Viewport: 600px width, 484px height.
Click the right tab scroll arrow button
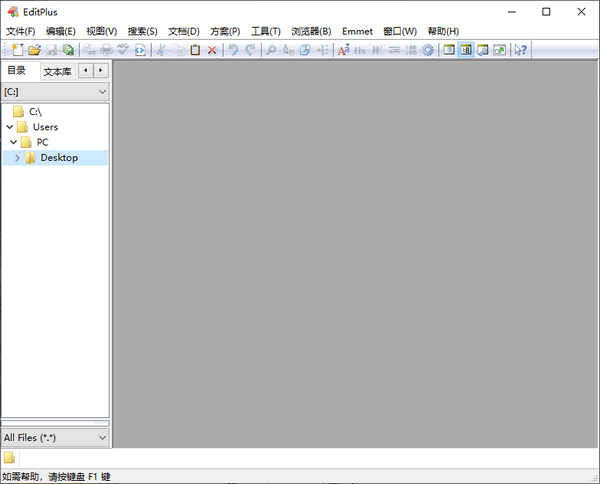click(x=100, y=70)
